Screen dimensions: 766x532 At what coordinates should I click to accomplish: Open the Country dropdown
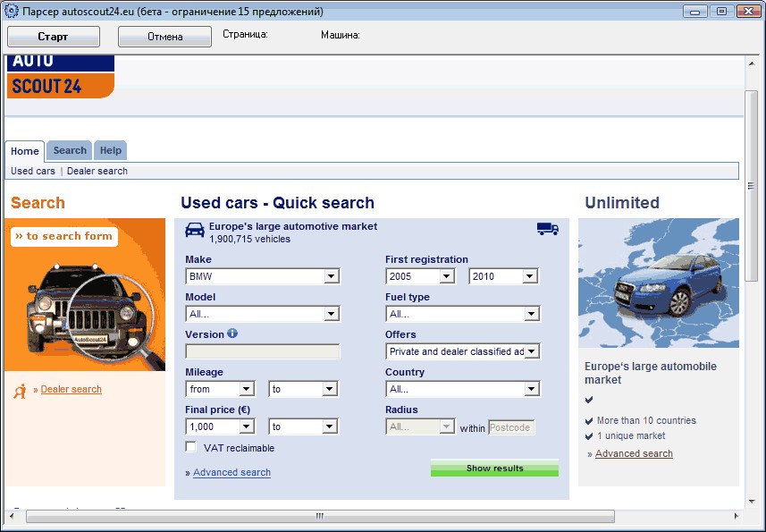tap(463, 389)
